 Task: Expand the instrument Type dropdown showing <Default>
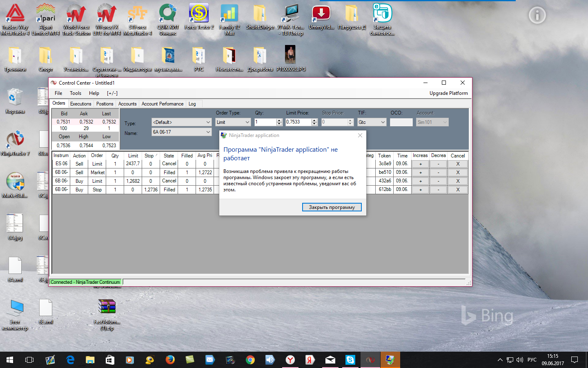tap(181, 122)
